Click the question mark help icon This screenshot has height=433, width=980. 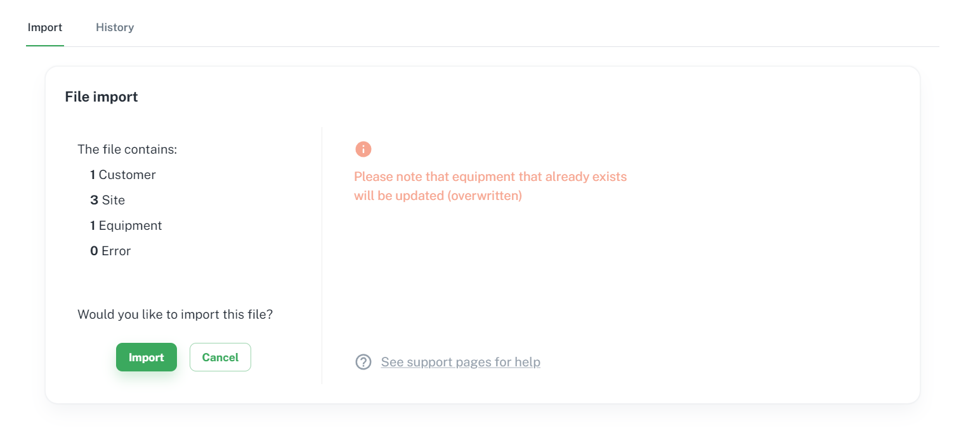point(363,362)
